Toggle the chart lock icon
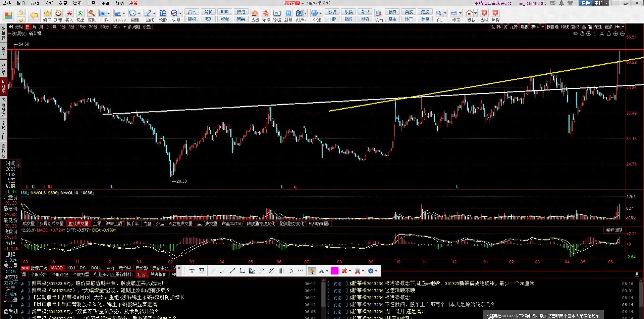The width and height of the screenshot is (644, 319). [609, 34]
